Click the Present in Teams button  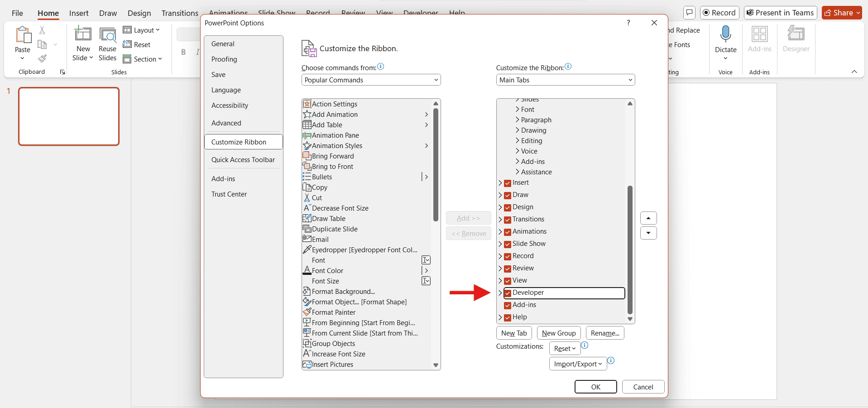pos(780,13)
